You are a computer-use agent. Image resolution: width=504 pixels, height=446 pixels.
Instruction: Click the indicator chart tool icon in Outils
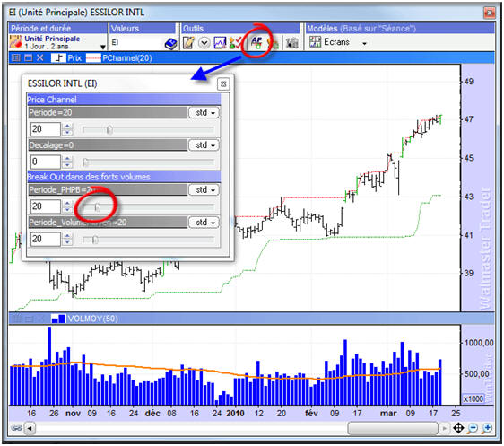click(220, 43)
